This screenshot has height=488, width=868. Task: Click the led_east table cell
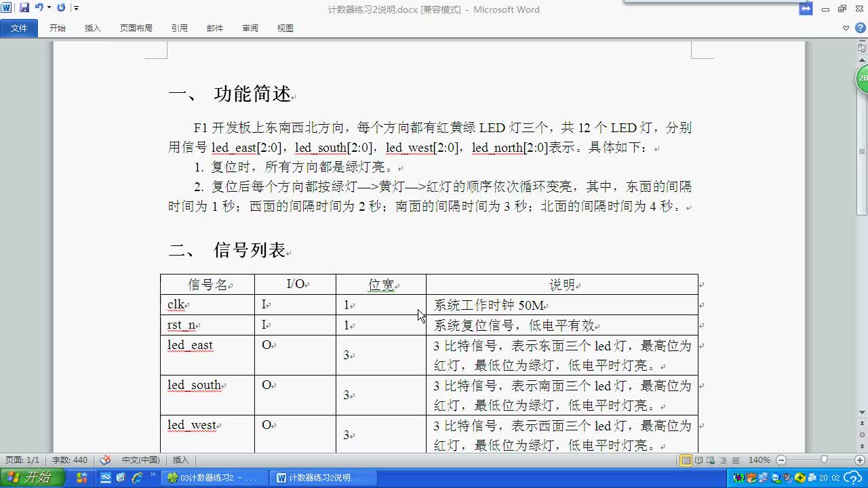coord(208,355)
